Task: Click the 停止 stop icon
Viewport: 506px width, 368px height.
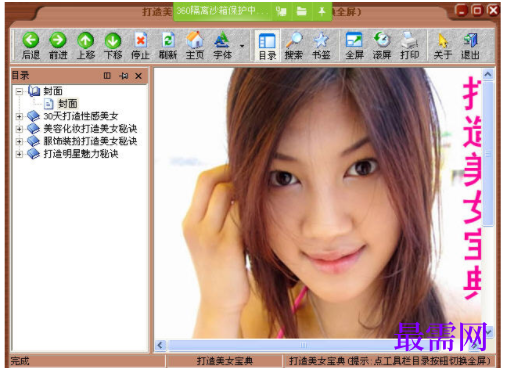Action: pyautogui.click(x=140, y=40)
